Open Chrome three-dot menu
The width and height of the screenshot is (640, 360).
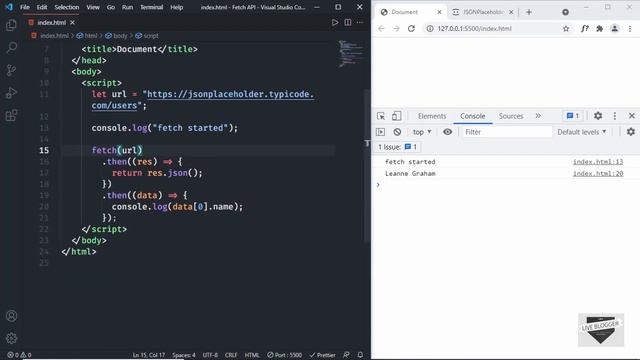point(630,29)
